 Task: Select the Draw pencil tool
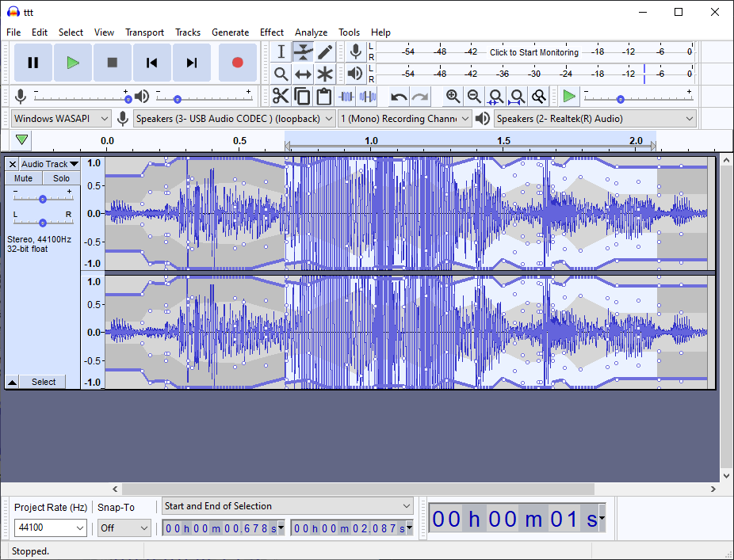point(325,52)
